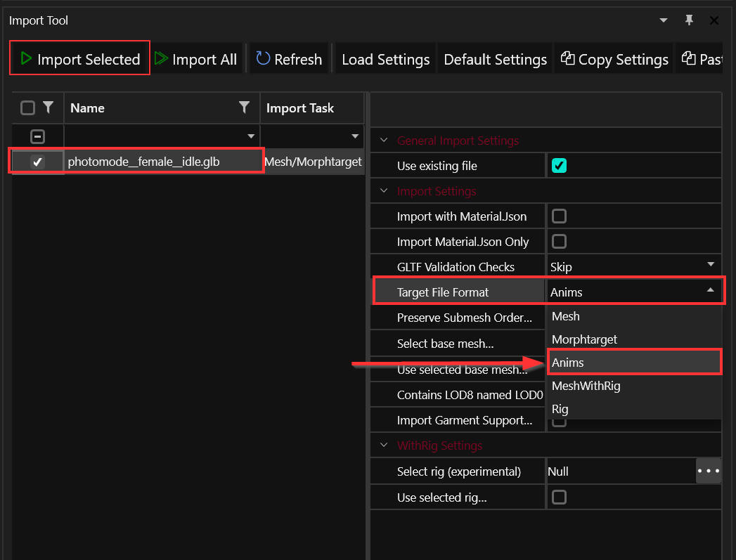
Task: Click the filter icon beside header checkbox
Action: [x=48, y=108]
